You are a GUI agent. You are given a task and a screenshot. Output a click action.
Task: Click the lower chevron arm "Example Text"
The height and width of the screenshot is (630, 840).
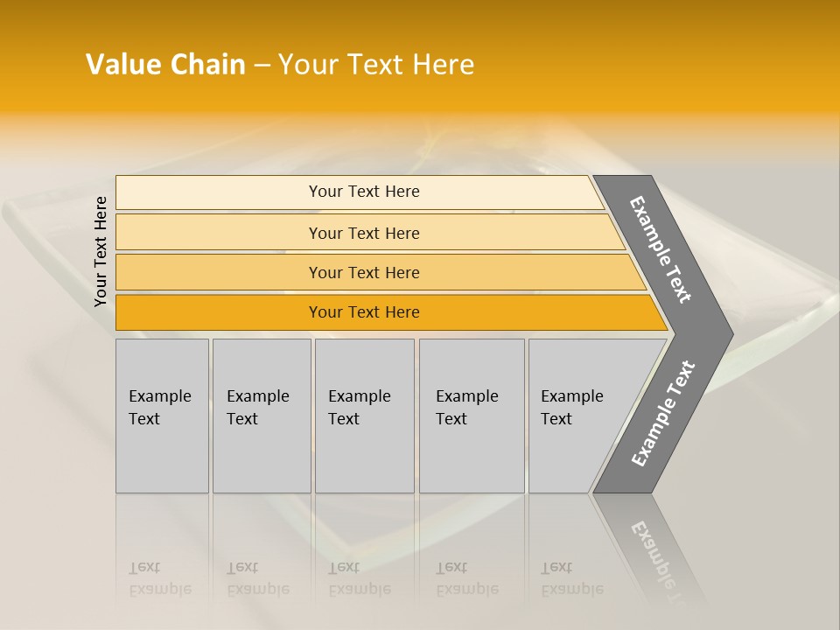pos(664,413)
